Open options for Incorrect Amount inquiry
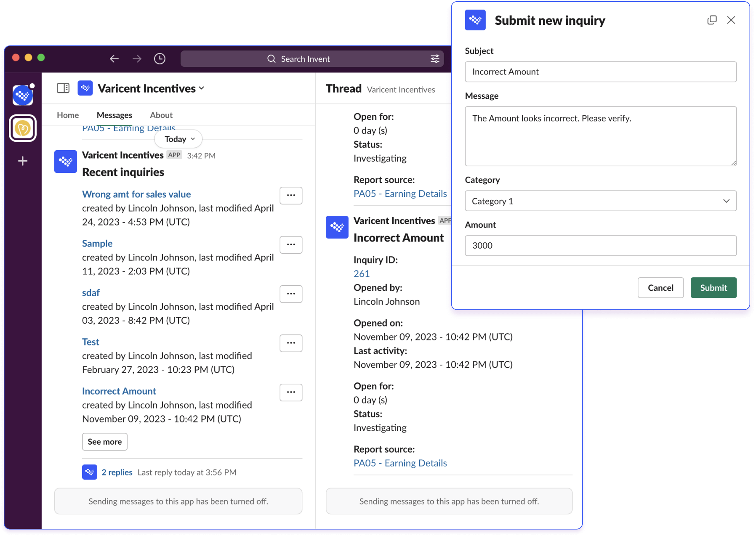The height and width of the screenshot is (536, 756). pyautogui.click(x=291, y=392)
